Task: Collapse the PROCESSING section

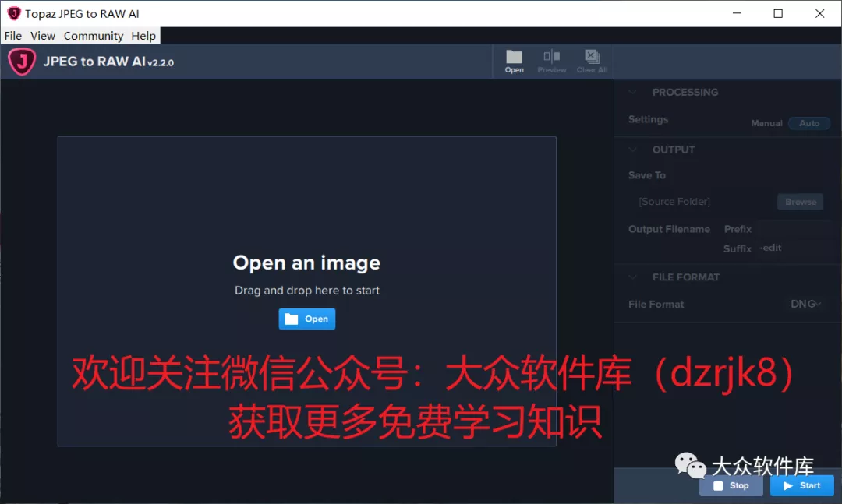Action: click(632, 92)
